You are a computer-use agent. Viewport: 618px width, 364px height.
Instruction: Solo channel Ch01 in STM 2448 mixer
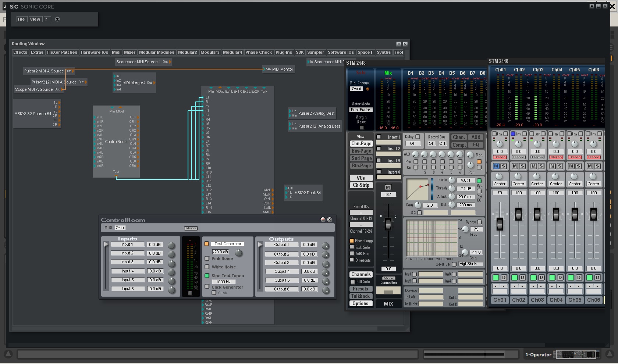pyautogui.click(x=504, y=166)
